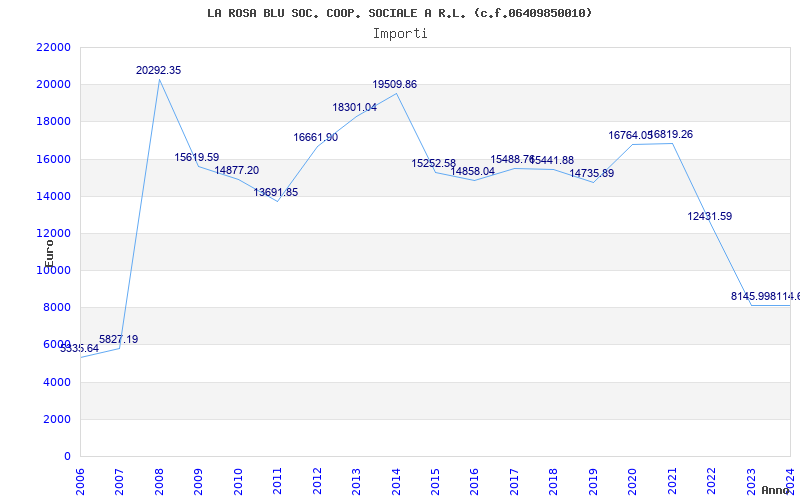
Task: Click x-axis year 2016
Action: tap(474, 481)
